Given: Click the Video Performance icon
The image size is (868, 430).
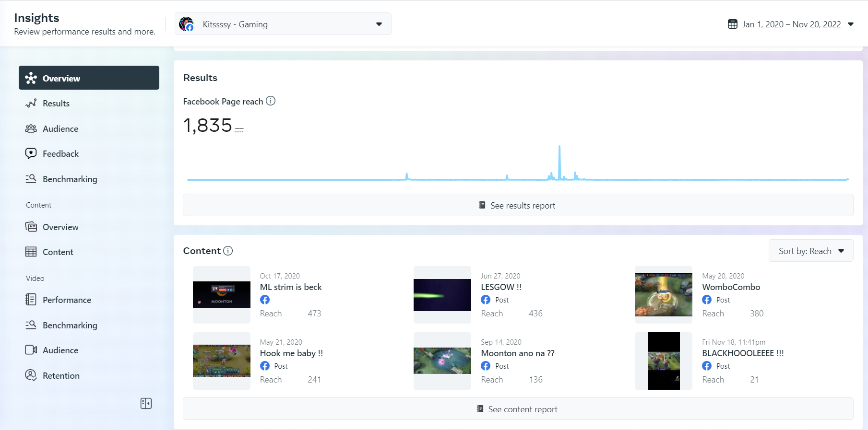Looking at the screenshot, I should coord(31,300).
